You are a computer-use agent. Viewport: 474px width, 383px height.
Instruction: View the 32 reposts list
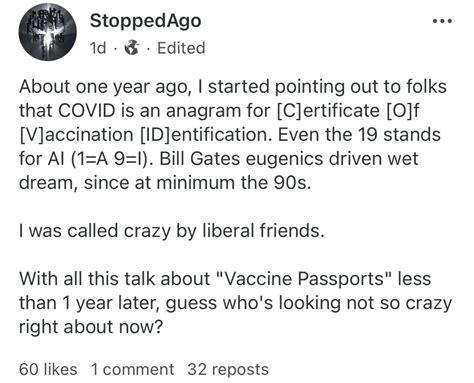click(228, 369)
